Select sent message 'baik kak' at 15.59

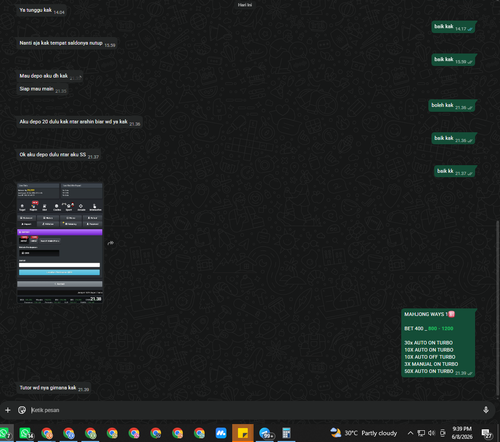point(453,60)
